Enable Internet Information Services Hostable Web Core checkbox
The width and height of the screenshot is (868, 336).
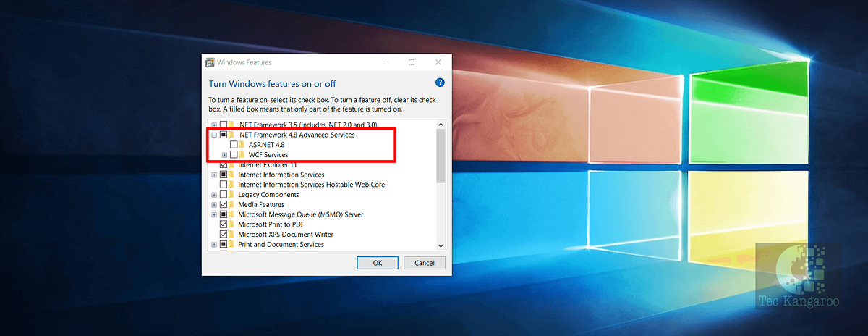224,185
